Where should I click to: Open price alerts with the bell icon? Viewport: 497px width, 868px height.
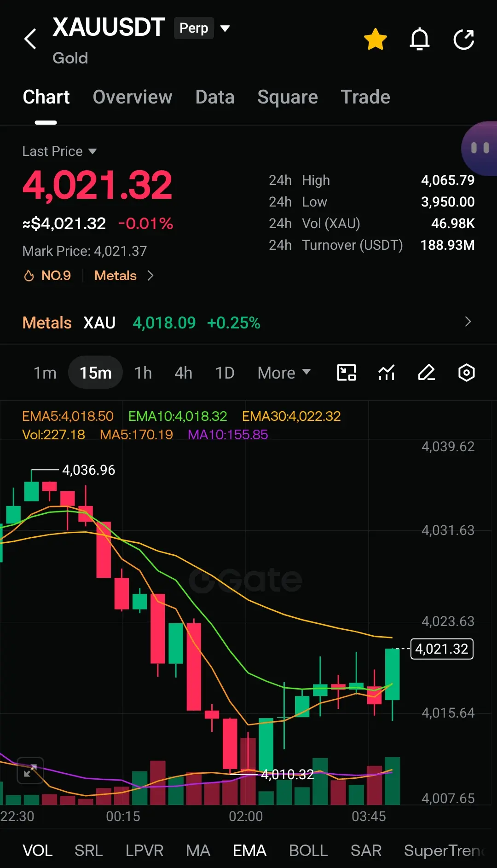420,39
